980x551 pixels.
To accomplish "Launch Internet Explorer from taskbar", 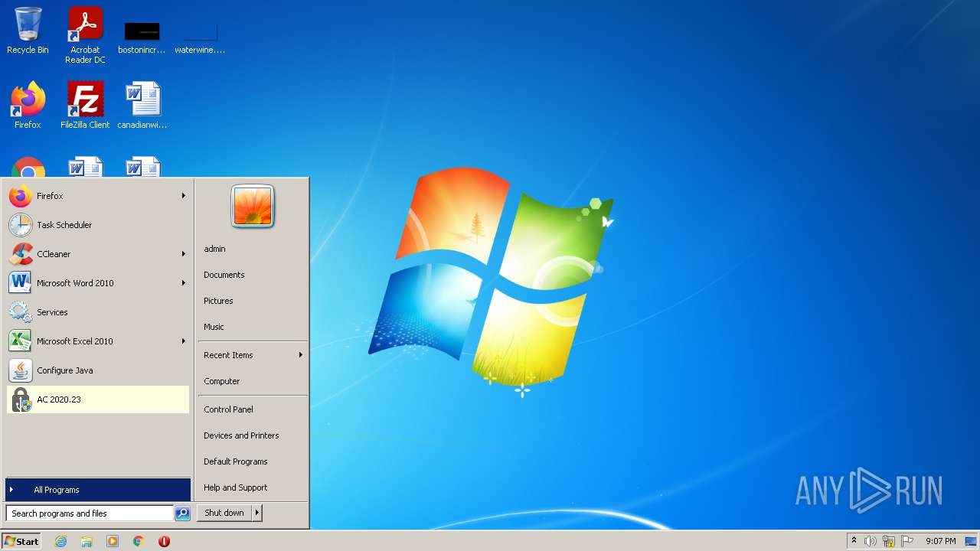I will tap(60, 541).
